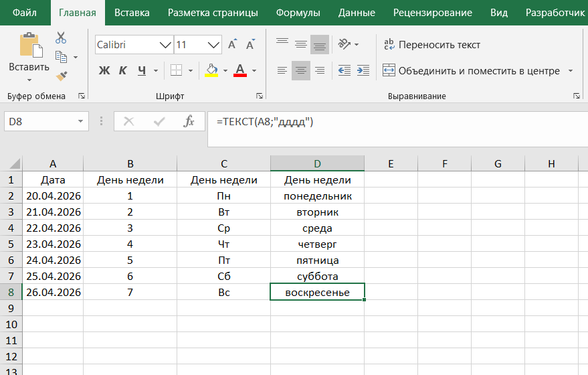
Task: Open copy options dropdown arrow
Action: (x=76, y=58)
